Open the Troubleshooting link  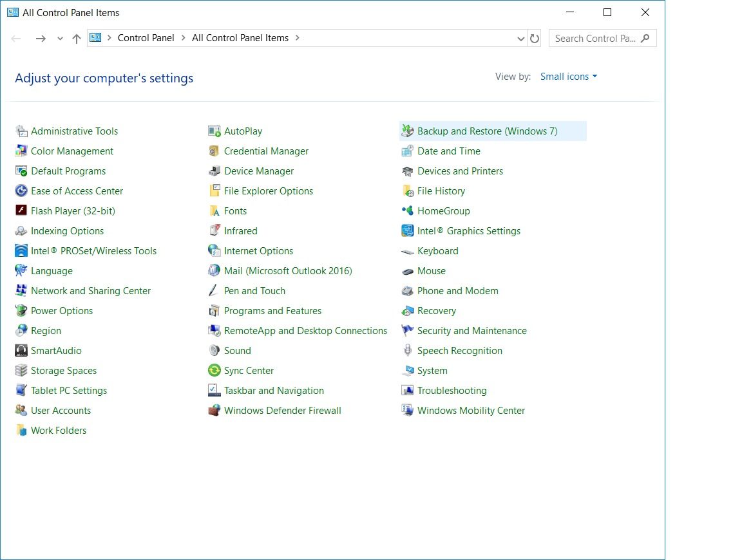[452, 390]
